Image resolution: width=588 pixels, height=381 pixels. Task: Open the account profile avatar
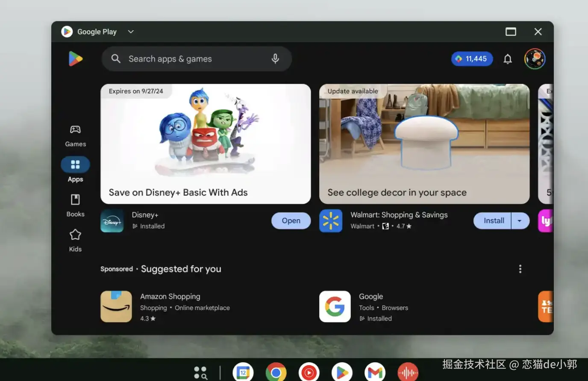point(535,59)
